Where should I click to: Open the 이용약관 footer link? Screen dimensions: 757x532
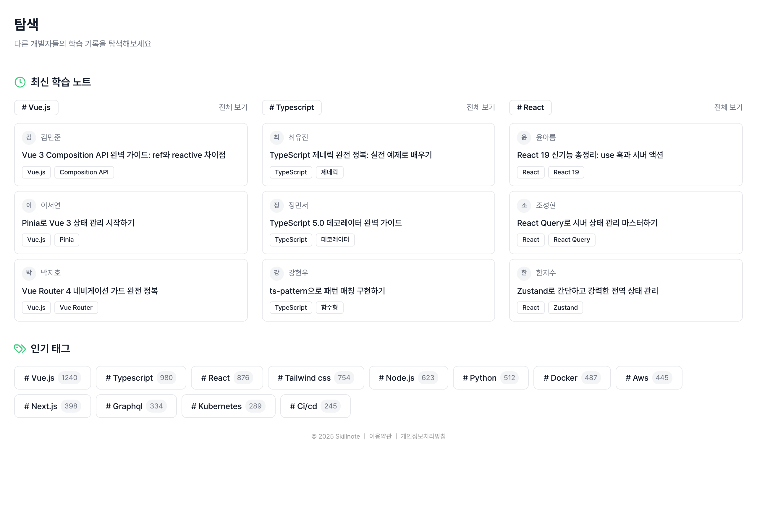coord(380,437)
